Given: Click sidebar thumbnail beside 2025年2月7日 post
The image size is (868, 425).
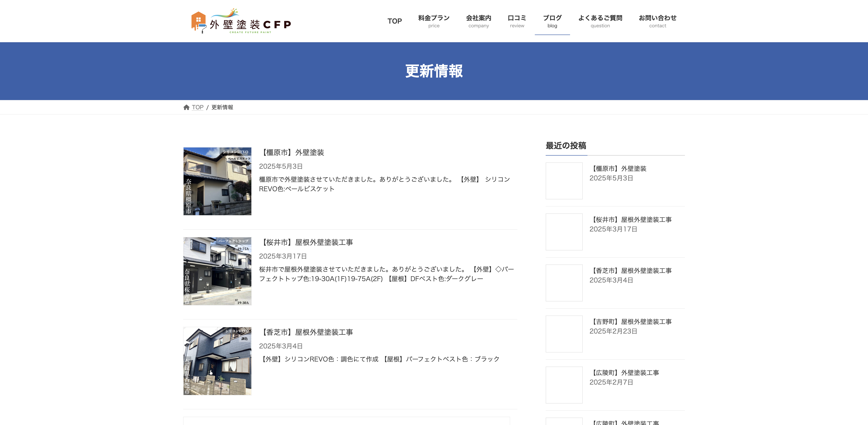Looking at the screenshot, I should 564,385.
